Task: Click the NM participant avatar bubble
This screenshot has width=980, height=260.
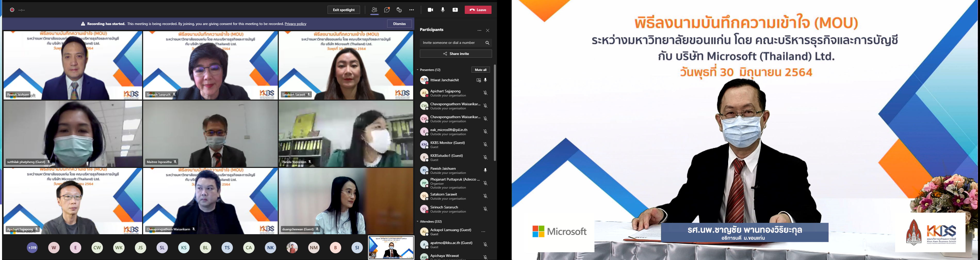Action: [314, 248]
